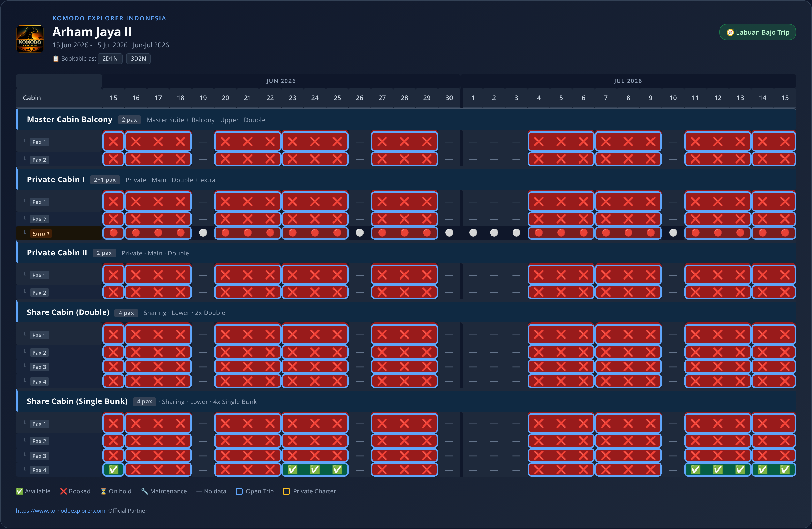812x529 pixels.
Task: Select the 3D2N booking option
Action: [x=138, y=59]
